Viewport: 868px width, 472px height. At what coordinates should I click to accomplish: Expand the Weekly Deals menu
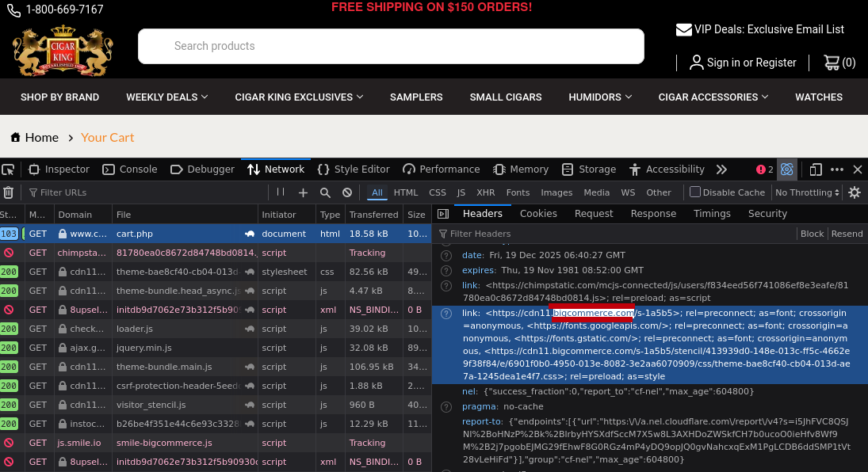pos(166,97)
